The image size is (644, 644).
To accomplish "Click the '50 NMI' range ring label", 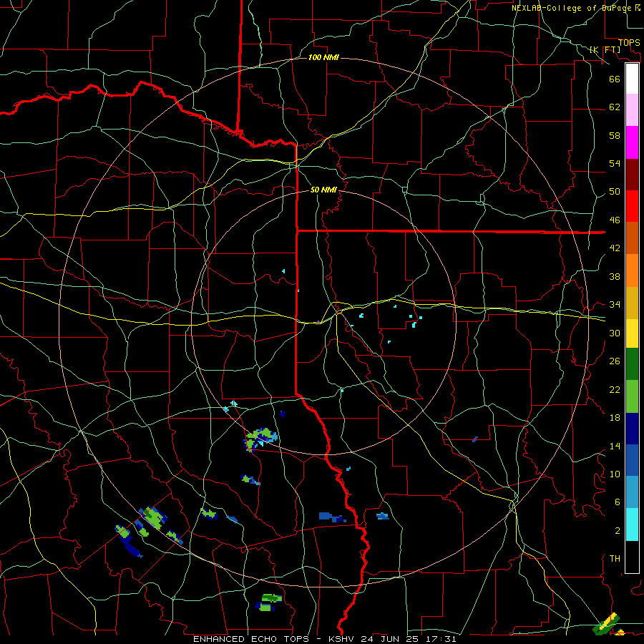I will (323, 190).
